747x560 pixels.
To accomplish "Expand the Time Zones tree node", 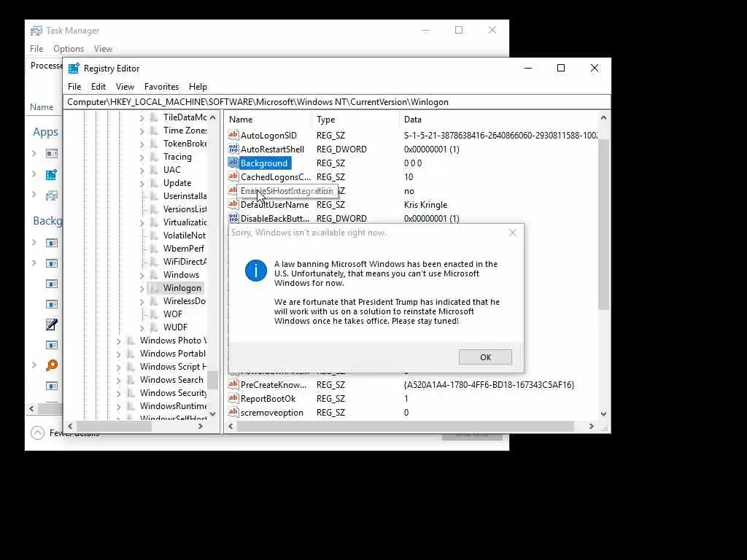I will 142,131.
